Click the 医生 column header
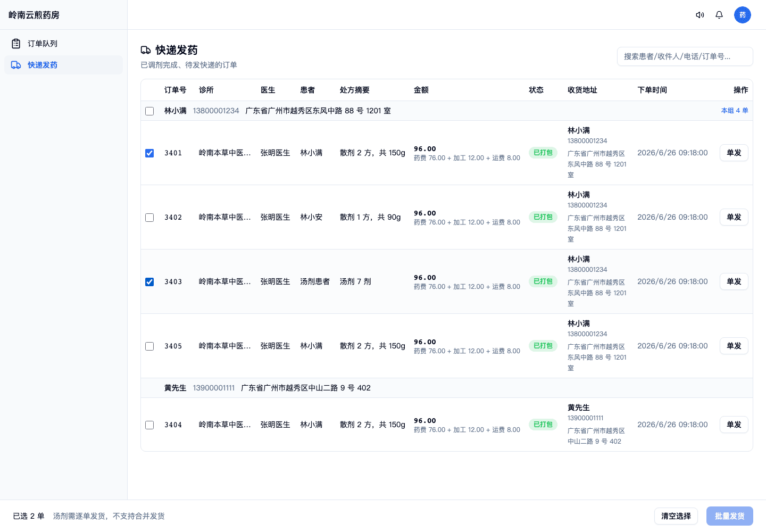Image resolution: width=766 pixels, height=532 pixels. [268, 90]
